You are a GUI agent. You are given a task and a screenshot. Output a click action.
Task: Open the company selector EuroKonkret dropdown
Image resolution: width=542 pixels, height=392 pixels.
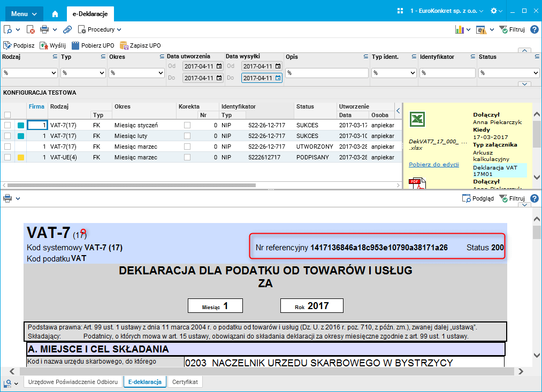(x=447, y=11)
